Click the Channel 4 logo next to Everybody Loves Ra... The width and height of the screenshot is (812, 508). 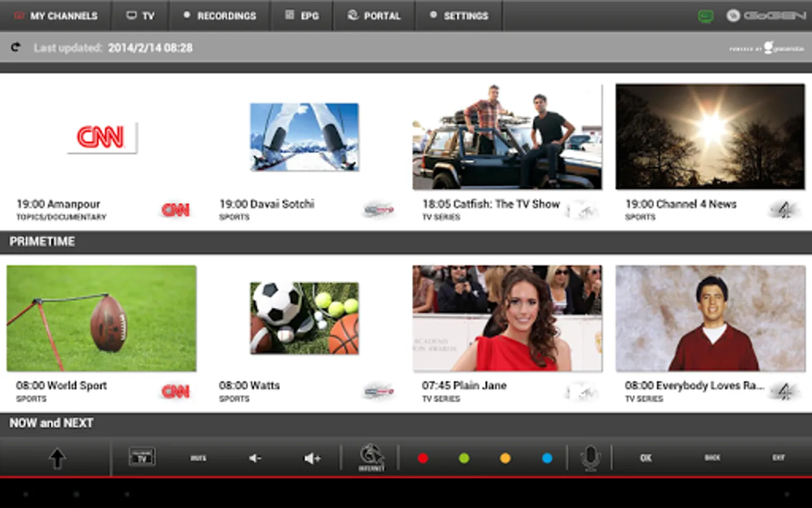(x=784, y=392)
